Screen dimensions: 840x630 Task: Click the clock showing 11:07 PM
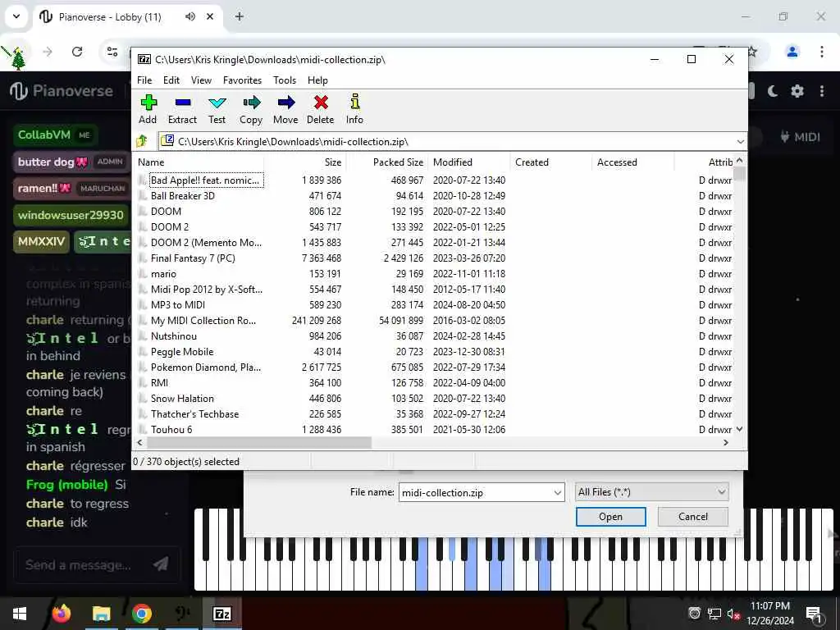click(x=769, y=606)
